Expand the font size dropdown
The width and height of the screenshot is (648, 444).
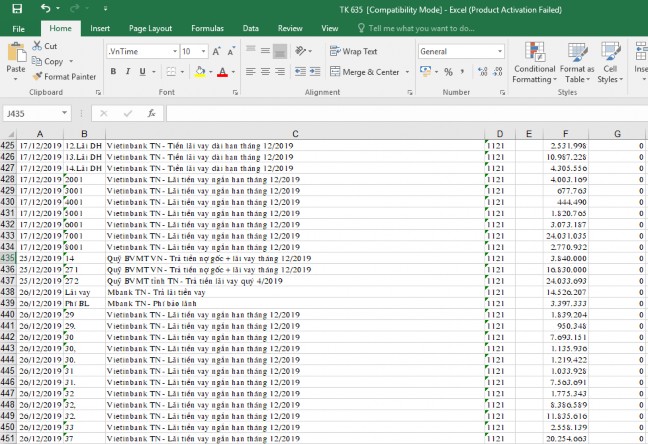tap(204, 51)
